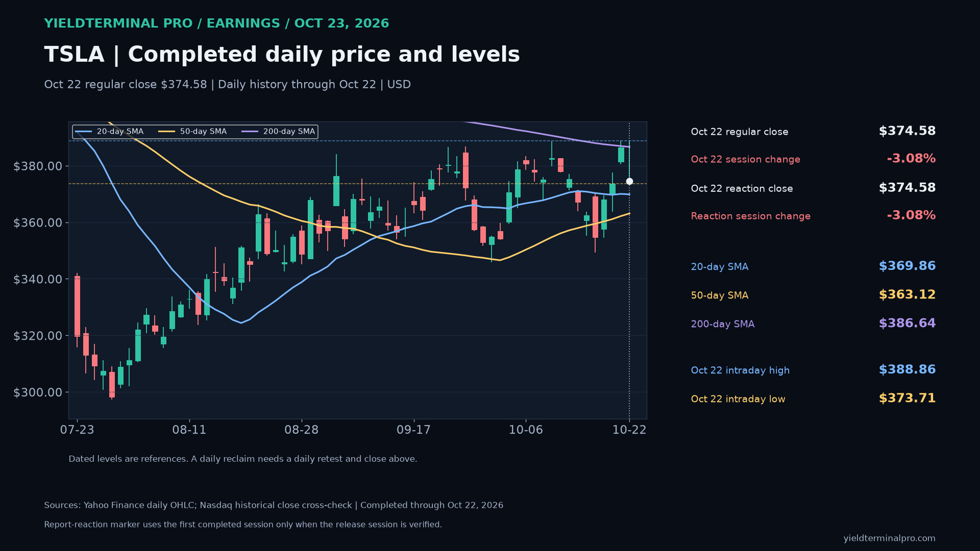Select the 20-day SMA value $369.86
The image size is (980, 551).
pyautogui.click(x=907, y=266)
